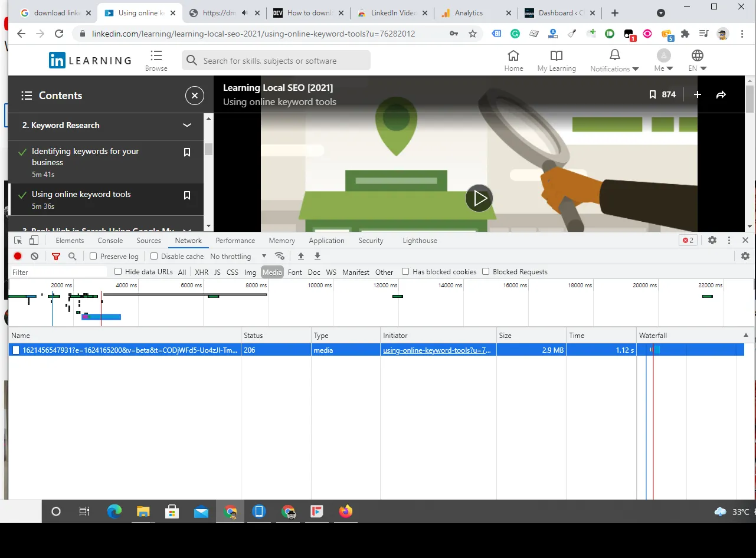Go to LinkedIn Learning Home icon
The width and height of the screenshot is (756, 558).
513,60
